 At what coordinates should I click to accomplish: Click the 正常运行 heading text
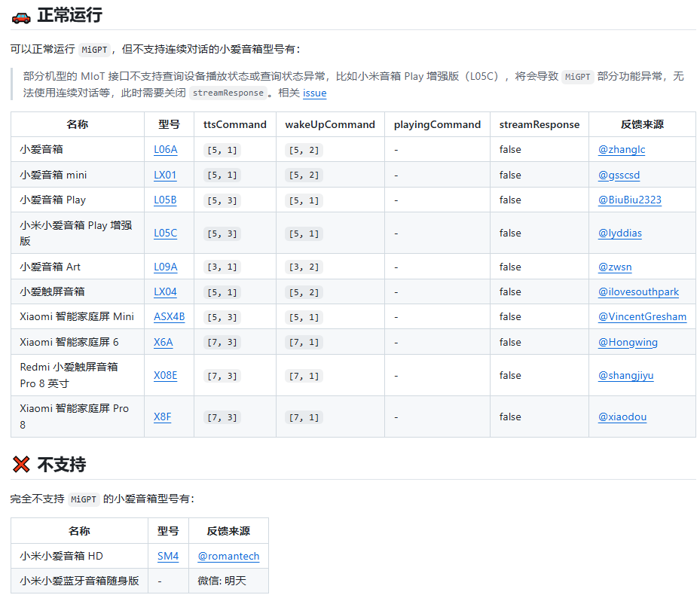coord(69,15)
